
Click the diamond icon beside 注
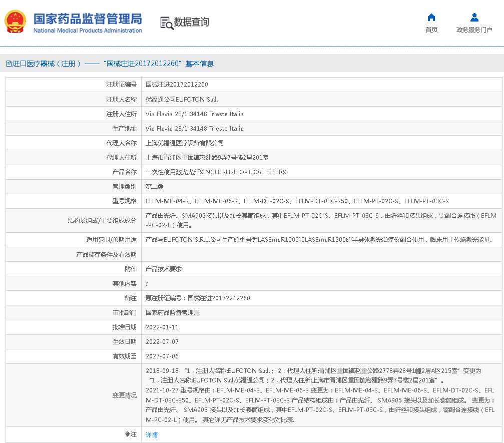pyautogui.click(x=127, y=434)
